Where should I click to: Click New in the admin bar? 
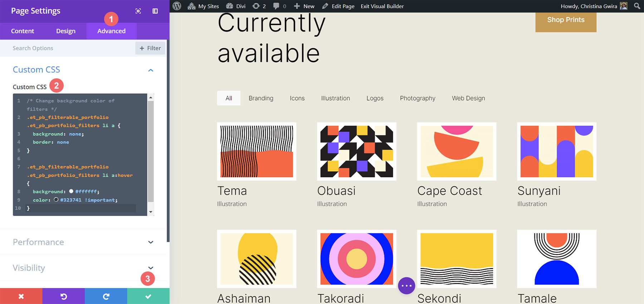pos(304,6)
